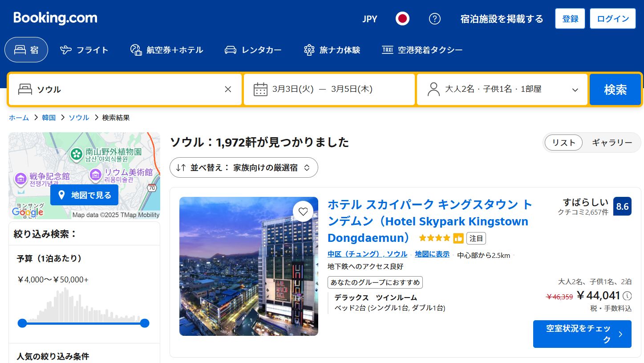
Task: Click the レンタカー navigation icon
Action: click(230, 50)
